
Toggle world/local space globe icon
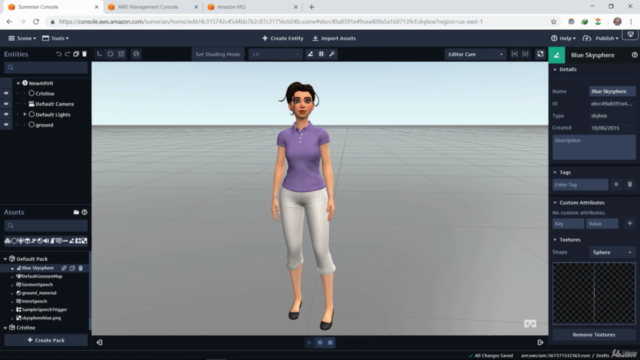[136, 54]
